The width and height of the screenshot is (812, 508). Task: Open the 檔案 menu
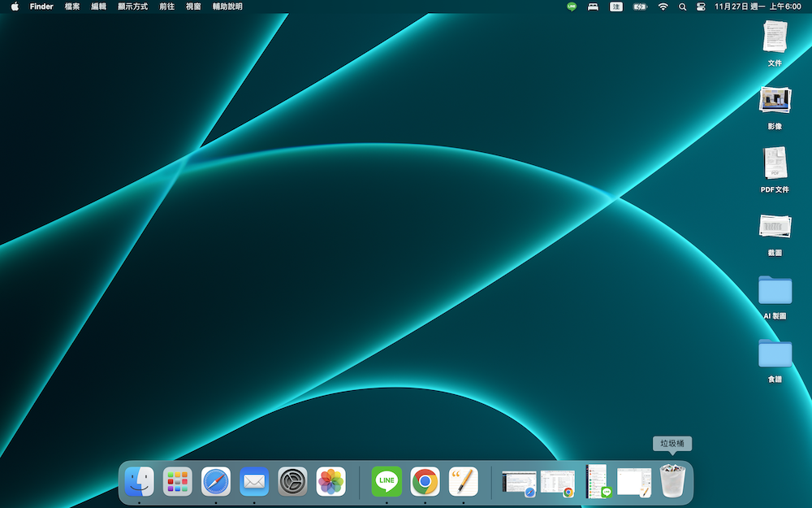click(72, 7)
